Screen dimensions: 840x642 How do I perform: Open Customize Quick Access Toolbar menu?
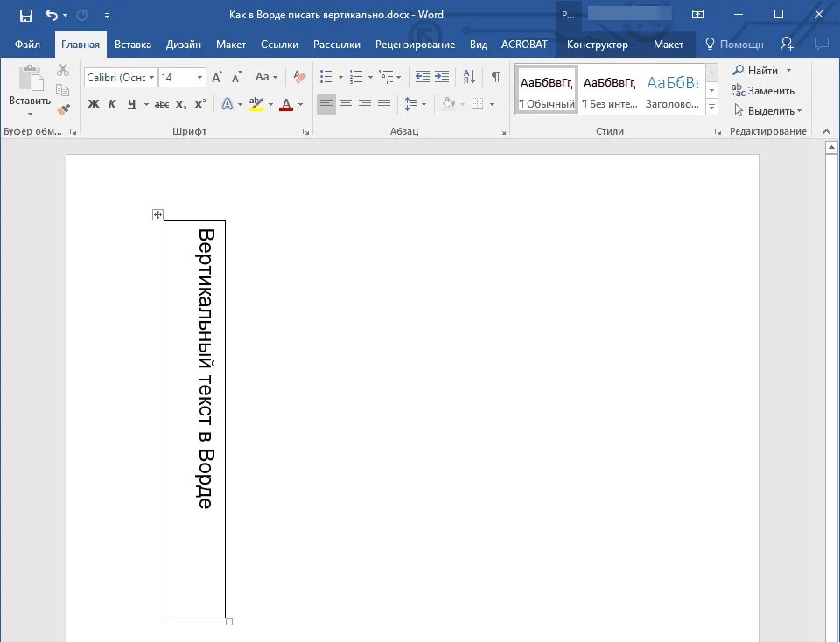click(x=107, y=16)
